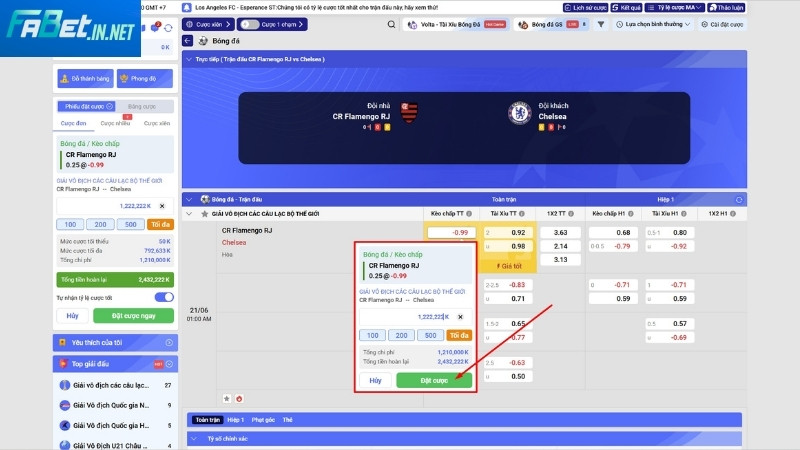Click info icon beside Tài Xỉu H1
Viewport: 800px width, 450px height.
pos(684,214)
